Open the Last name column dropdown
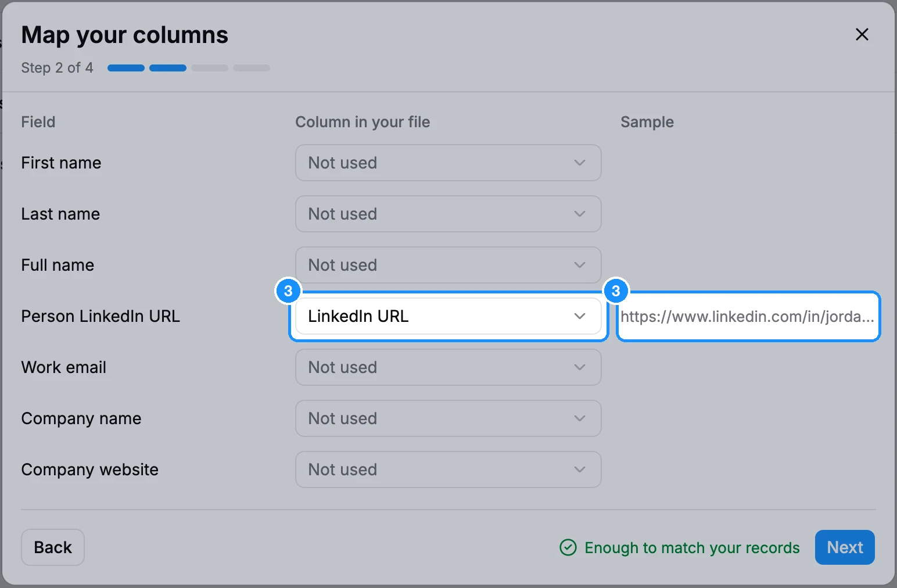The height and width of the screenshot is (588, 897). pos(448,214)
